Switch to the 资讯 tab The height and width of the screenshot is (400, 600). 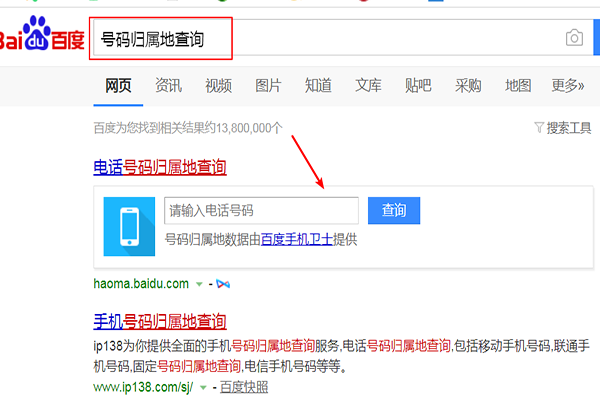pyautogui.click(x=168, y=85)
